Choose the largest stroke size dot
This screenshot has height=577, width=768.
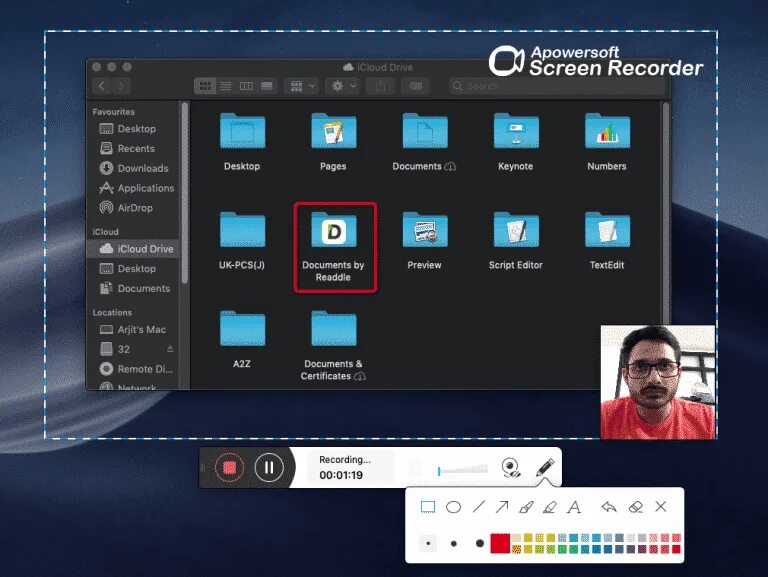(x=480, y=543)
